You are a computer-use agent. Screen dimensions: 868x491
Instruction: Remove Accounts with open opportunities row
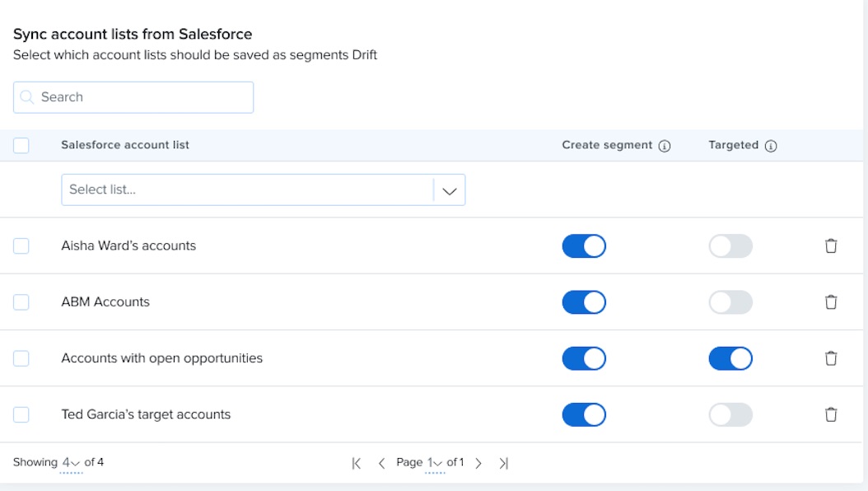click(831, 358)
